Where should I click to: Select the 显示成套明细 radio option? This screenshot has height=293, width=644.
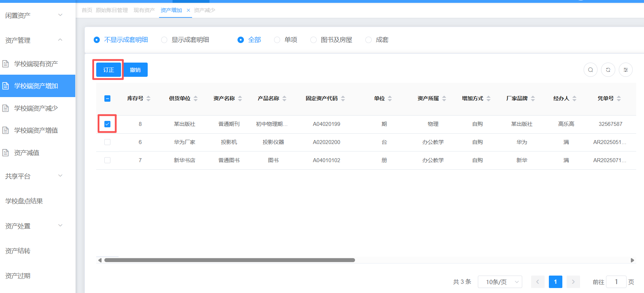point(164,40)
